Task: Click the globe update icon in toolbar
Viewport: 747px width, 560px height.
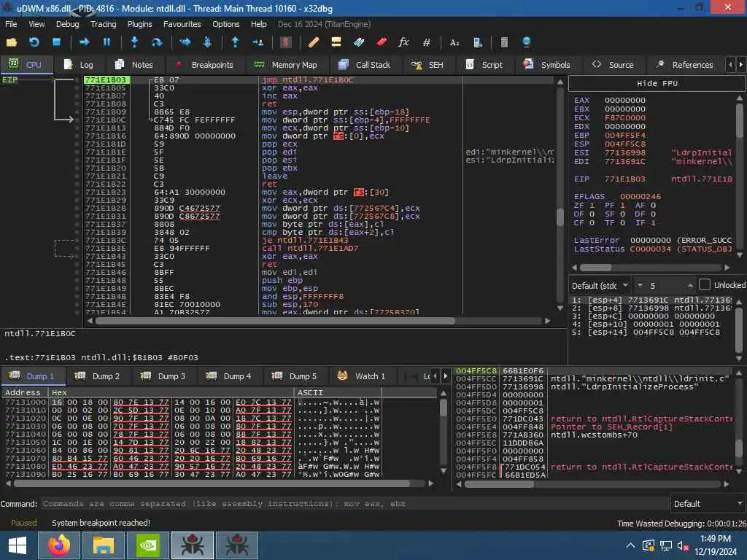Action: click(x=527, y=42)
